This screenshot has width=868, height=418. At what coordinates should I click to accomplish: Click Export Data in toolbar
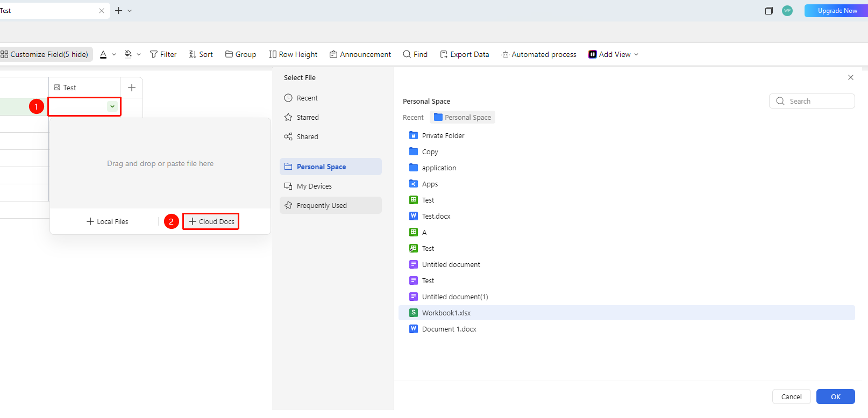[464, 54]
